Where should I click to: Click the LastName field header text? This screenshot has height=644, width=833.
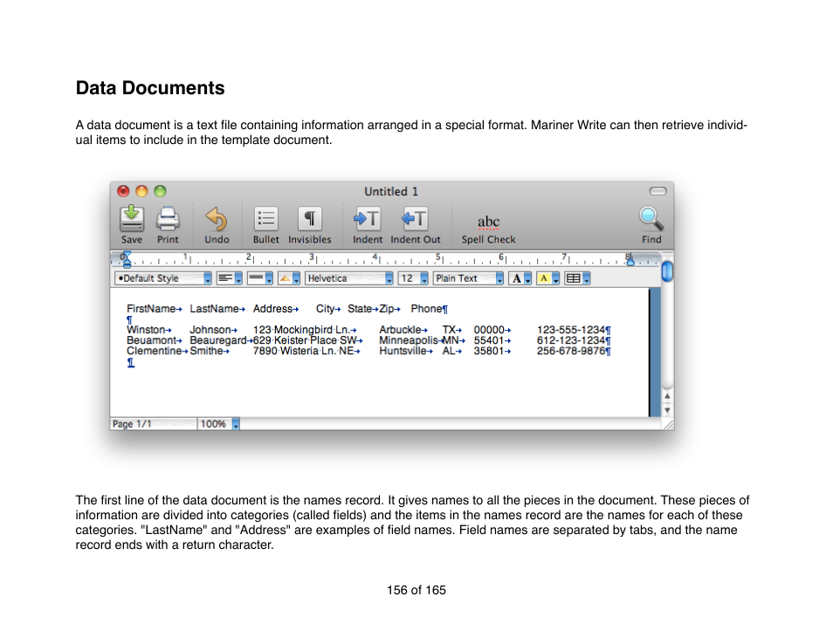(214, 308)
